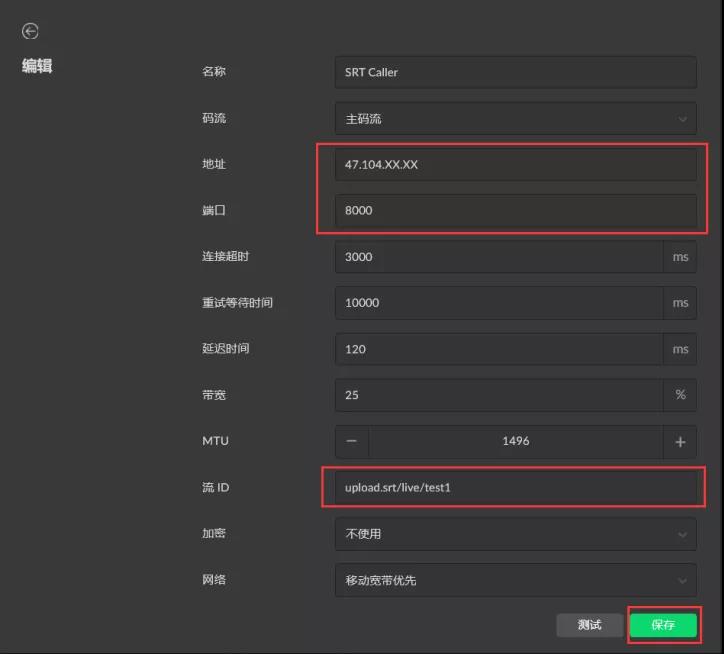Screen dimensions: 724x654
Task: Click the 流 ID stream ID field
Action: point(515,488)
